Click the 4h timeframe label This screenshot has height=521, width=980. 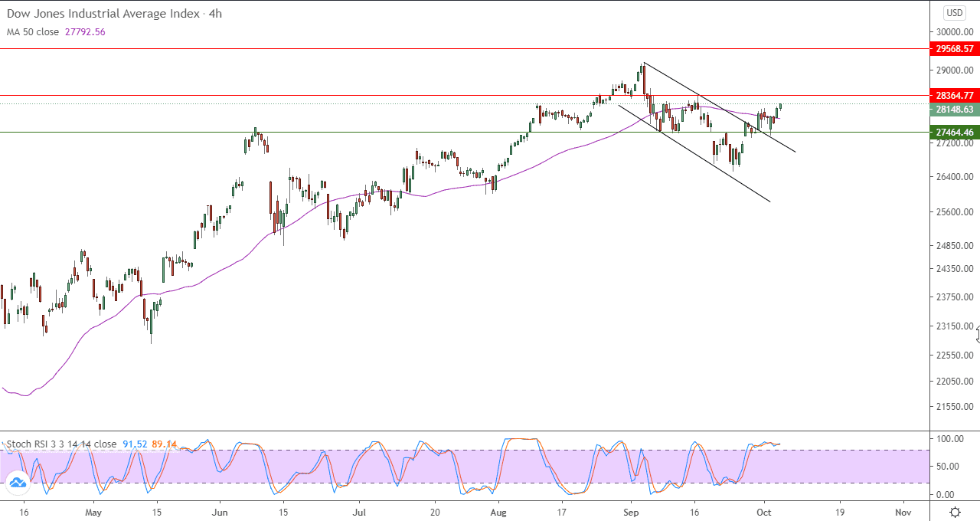(x=215, y=14)
